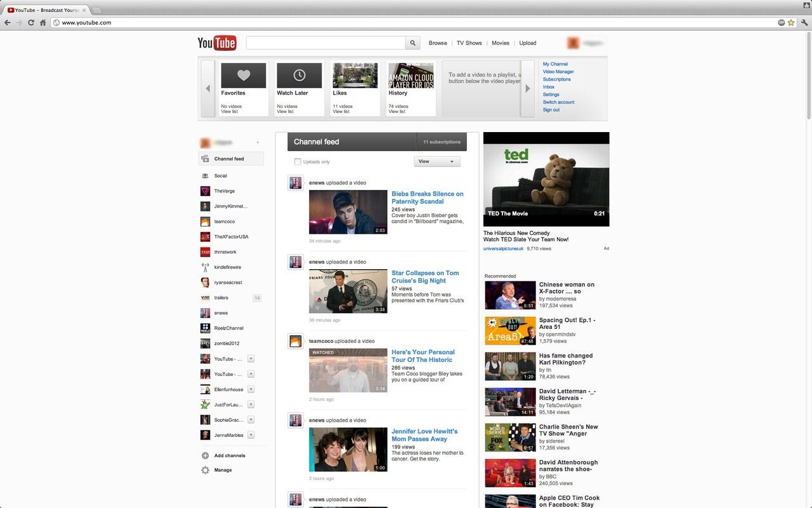
Task: Click the YouTube search input field
Action: coord(325,43)
